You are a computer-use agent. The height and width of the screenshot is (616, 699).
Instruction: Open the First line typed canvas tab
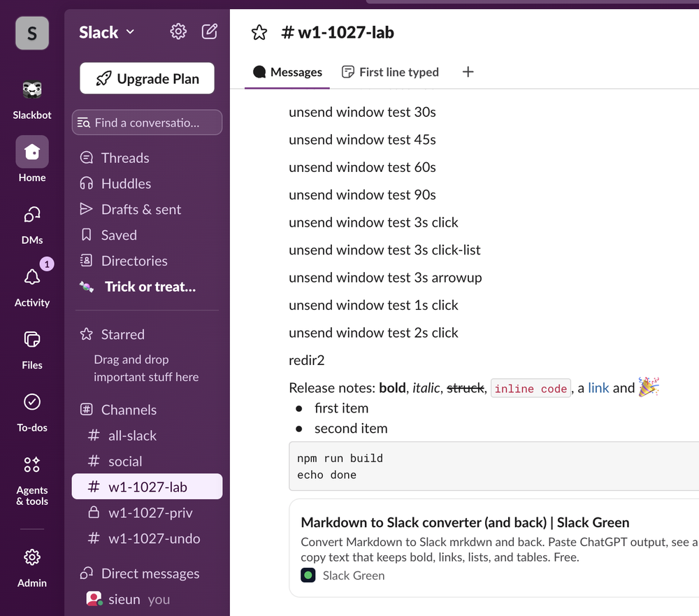pos(390,72)
